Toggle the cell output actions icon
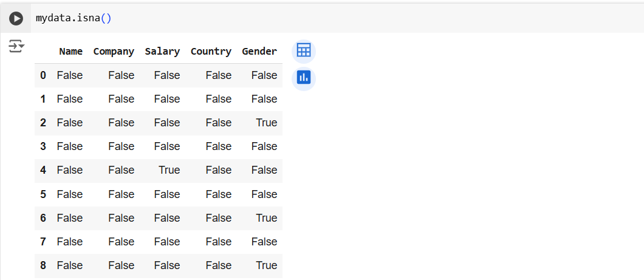644x280 pixels. tap(16, 46)
